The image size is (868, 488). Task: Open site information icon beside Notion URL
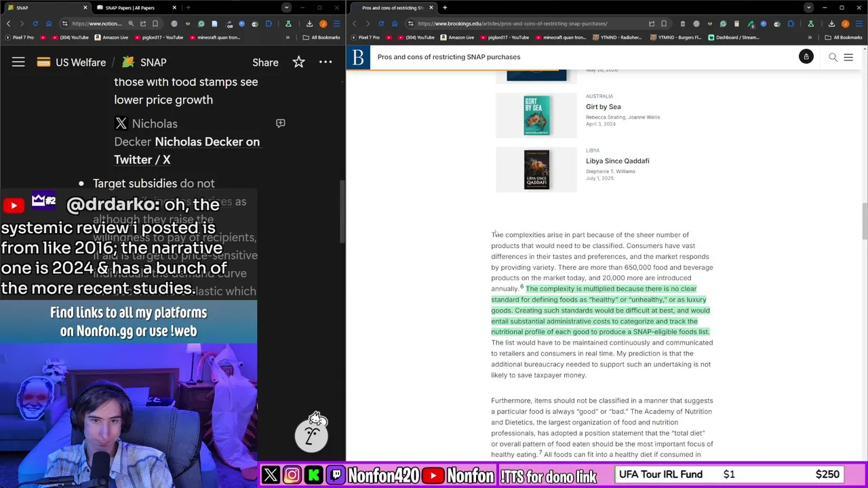point(64,24)
